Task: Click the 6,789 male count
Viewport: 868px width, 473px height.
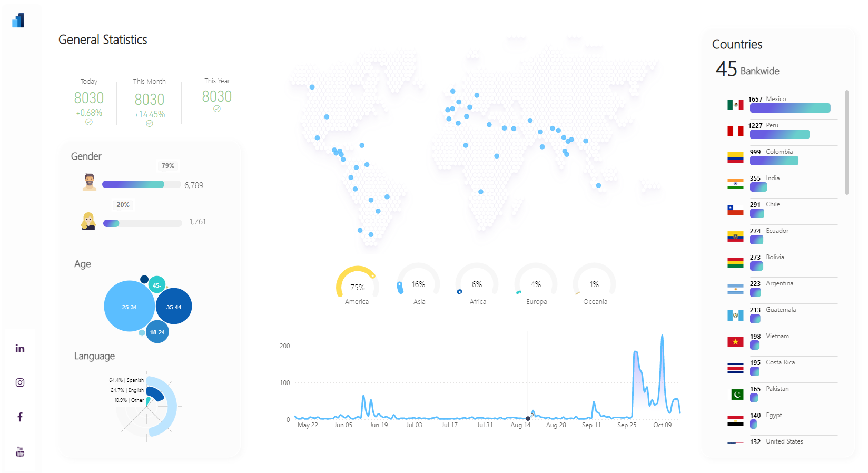Action: (194, 185)
